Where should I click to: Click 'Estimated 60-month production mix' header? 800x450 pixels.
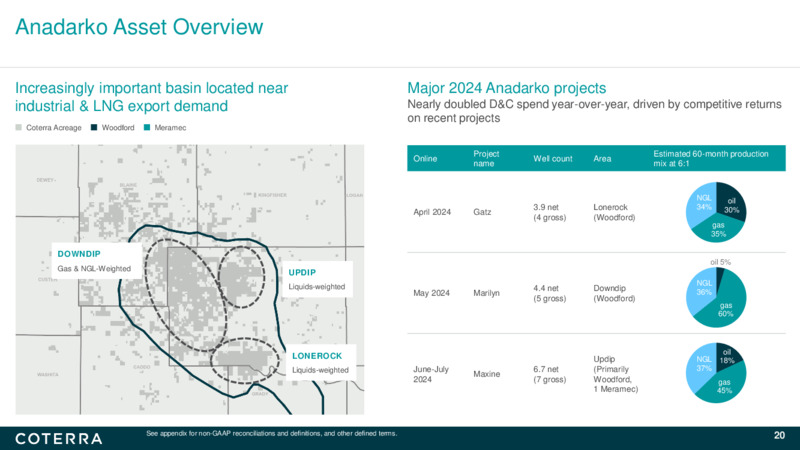711,159
